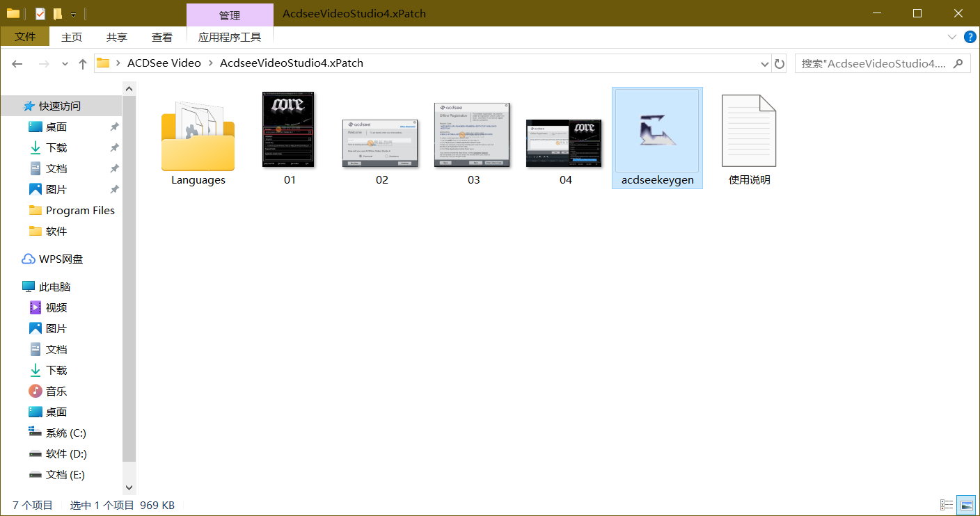Click the navigation pane scrollbar down arrow

coord(129,488)
